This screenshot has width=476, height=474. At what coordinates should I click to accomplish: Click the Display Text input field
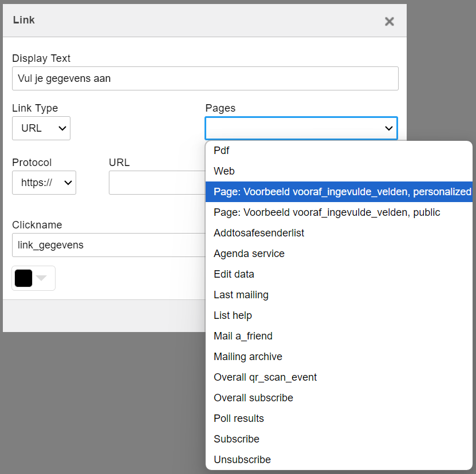[205, 78]
